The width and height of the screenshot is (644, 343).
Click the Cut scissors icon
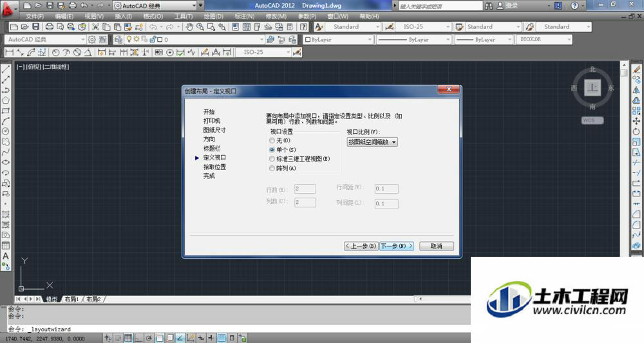(x=95, y=27)
